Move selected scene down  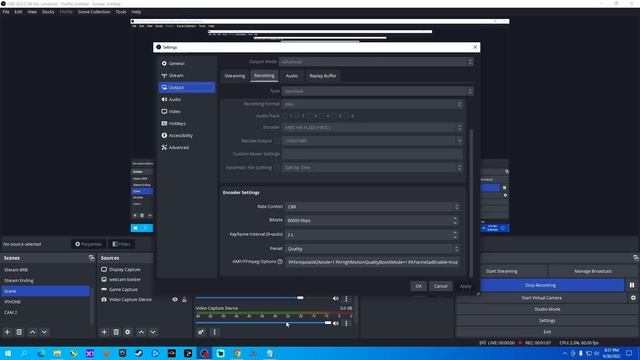pos(44,332)
